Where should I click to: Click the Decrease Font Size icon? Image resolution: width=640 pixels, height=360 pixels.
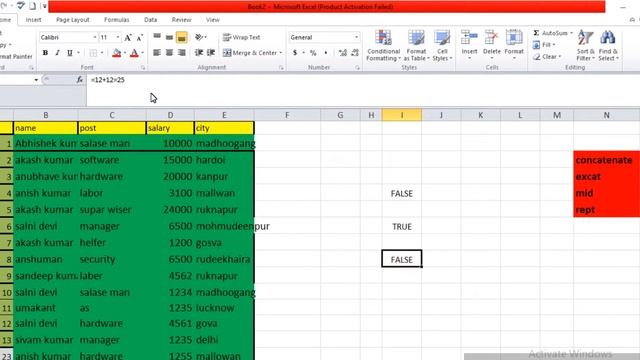tap(140, 38)
